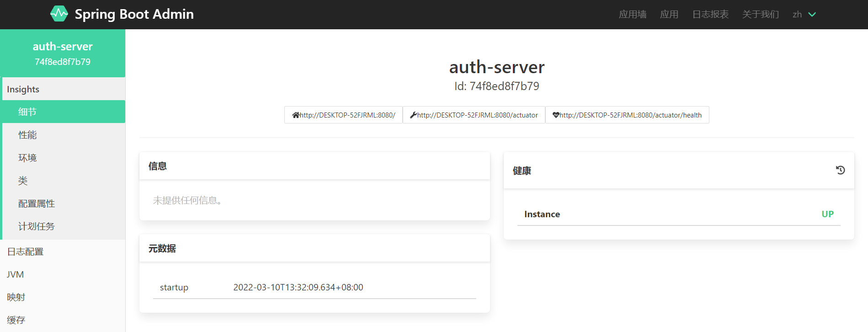Open 应用墙 in the top navigation
This screenshot has width=868, height=332.
[x=633, y=15]
